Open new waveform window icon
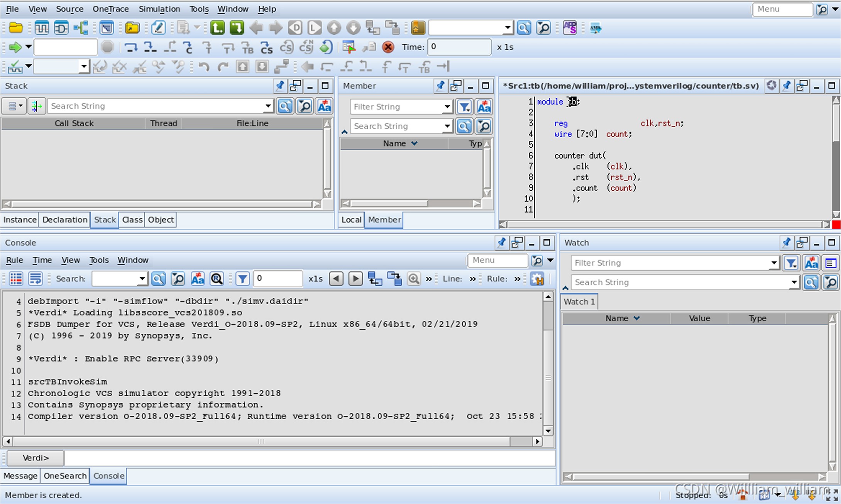Image resolution: width=841 pixels, height=504 pixels. [42, 28]
